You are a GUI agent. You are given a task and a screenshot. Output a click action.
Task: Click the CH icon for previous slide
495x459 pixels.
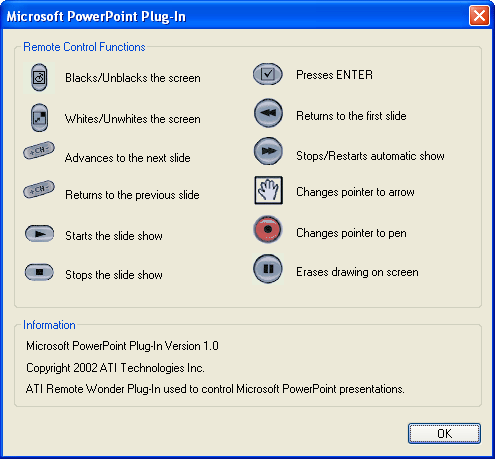[39, 189]
